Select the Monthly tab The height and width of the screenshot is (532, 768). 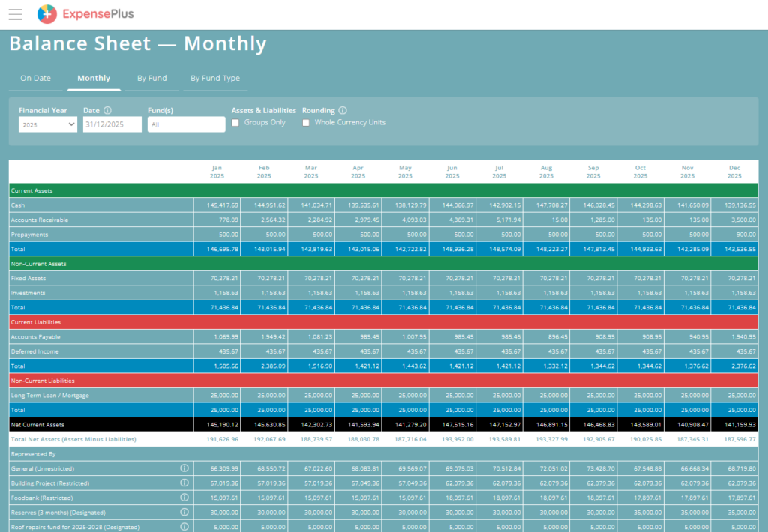coord(94,78)
